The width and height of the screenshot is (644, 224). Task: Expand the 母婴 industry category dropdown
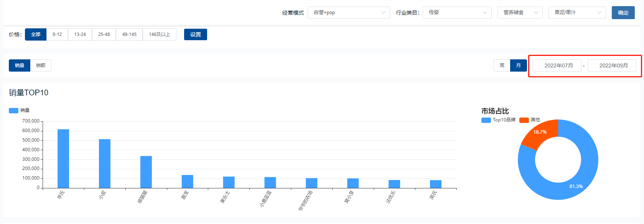[x=457, y=13]
